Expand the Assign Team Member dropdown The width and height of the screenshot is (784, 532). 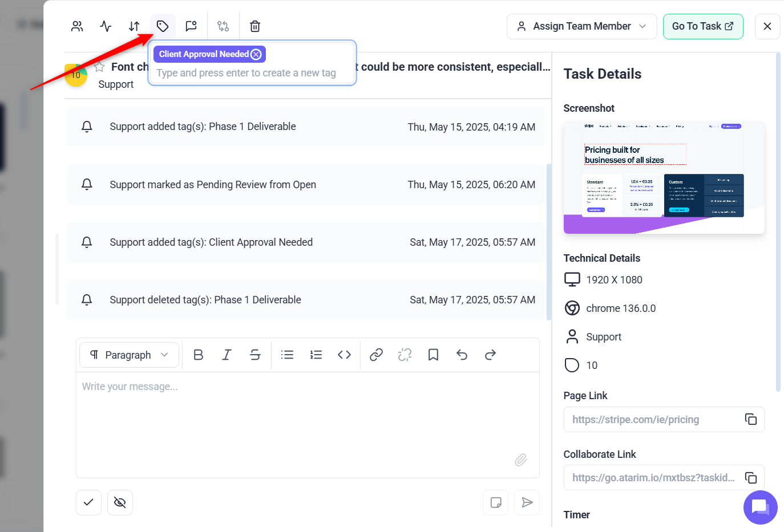coord(581,26)
